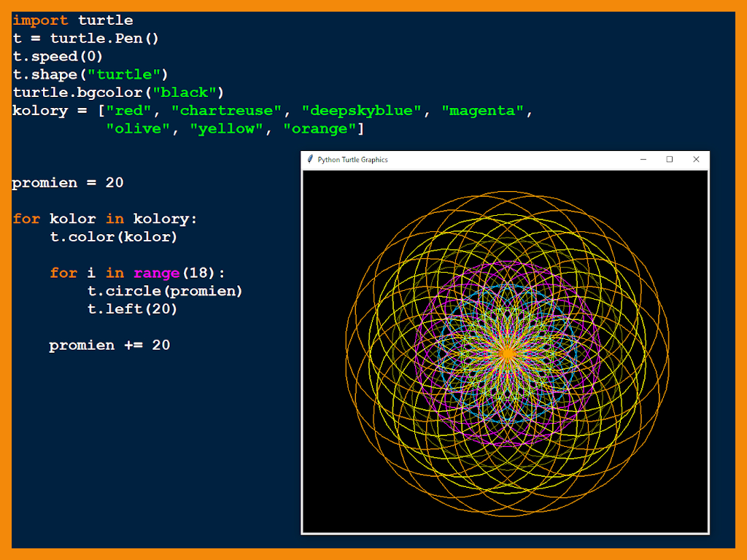Click the Python Turtle Graphics title text

(x=352, y=160)
